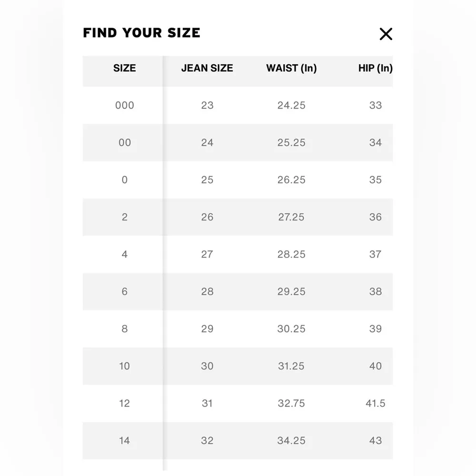
Task: Select the 28.25 waist measurement
Action: pyautogui.click(x=291, y=254)
